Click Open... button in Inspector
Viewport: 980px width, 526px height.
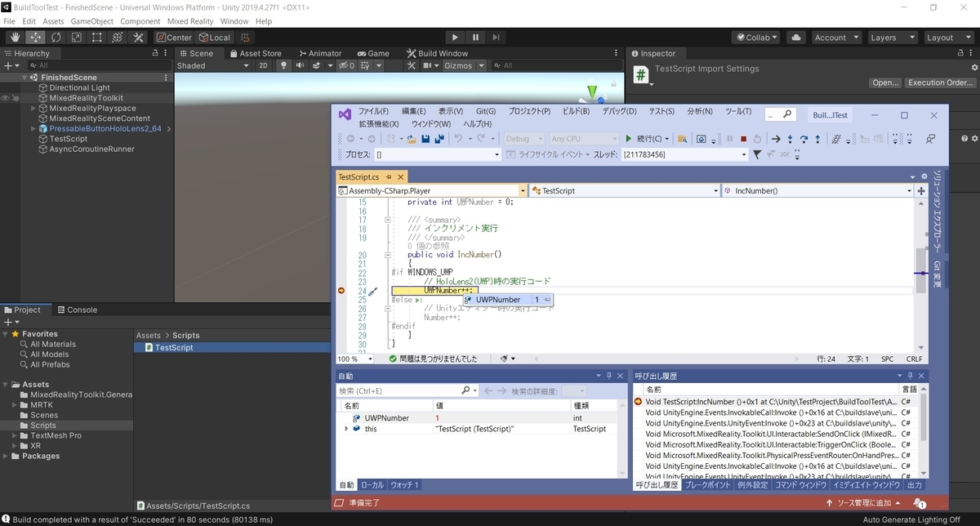[885, 82]
